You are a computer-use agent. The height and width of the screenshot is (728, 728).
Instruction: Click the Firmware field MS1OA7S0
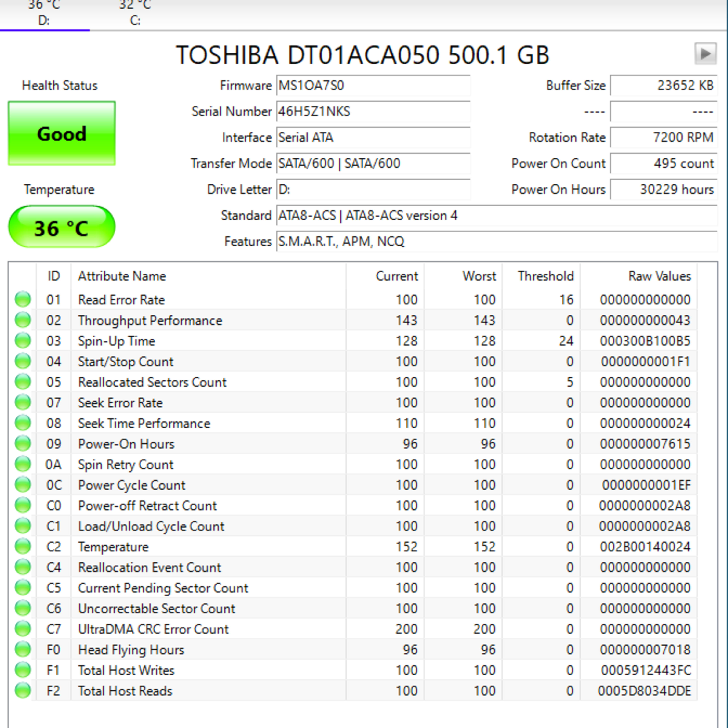point(373,86)
